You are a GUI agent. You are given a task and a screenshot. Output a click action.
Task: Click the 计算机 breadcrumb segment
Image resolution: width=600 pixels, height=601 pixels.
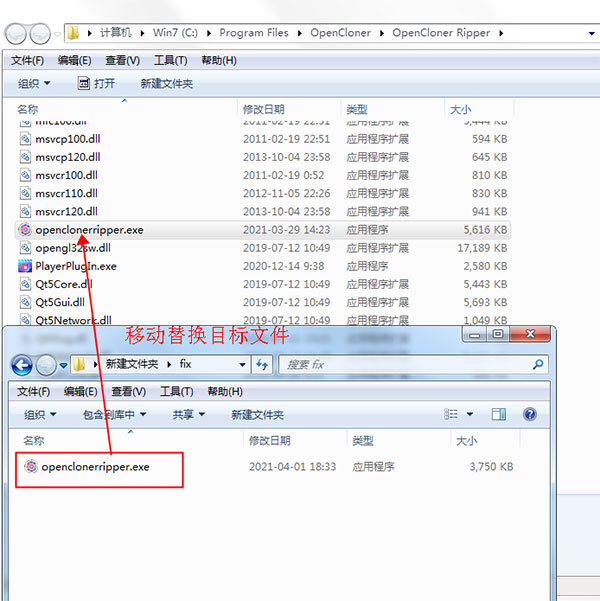click(x=116, y=33)
